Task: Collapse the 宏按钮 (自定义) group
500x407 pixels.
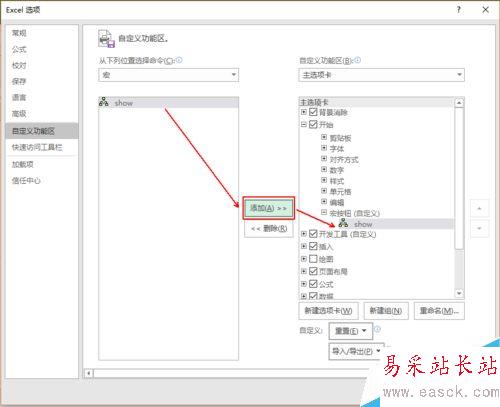Action: click(324, 212)
